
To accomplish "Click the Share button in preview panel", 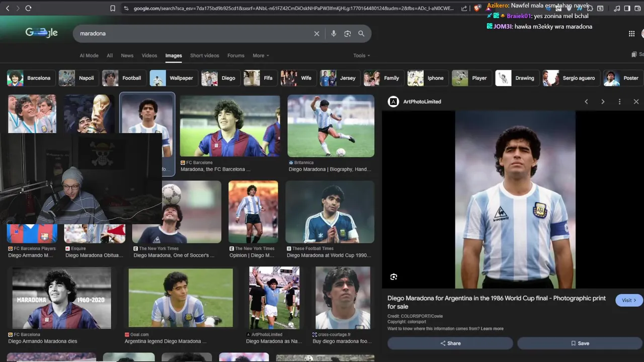I will coord(450,343).
